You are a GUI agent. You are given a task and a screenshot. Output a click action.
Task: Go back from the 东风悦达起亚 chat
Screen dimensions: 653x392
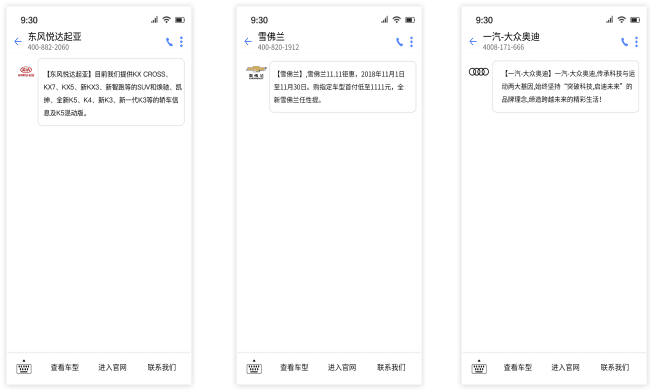coord(17,41)
